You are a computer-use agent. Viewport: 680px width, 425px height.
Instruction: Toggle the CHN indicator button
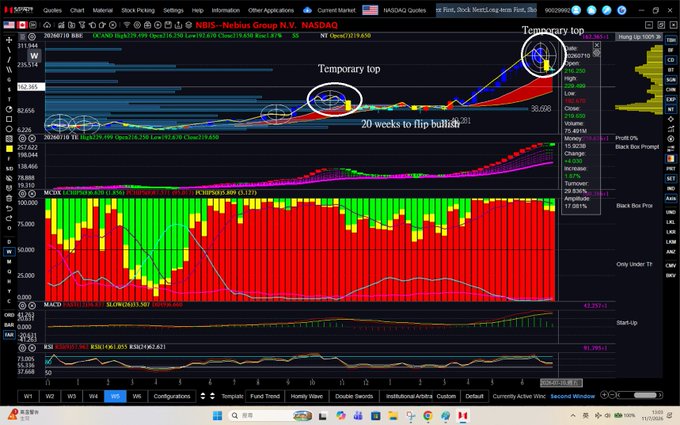pos(671,90)
